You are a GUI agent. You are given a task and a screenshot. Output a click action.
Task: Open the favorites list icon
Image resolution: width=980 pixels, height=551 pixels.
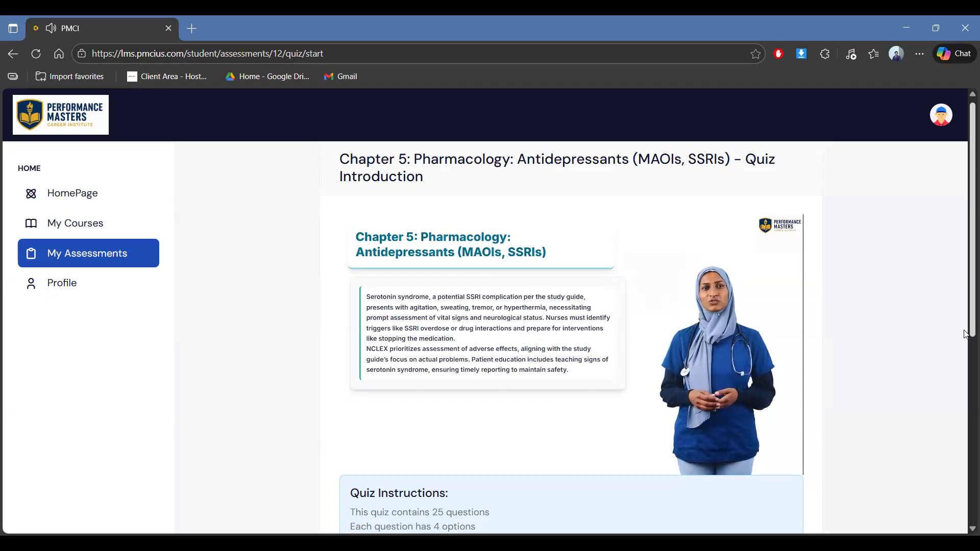tap(873, 54)
